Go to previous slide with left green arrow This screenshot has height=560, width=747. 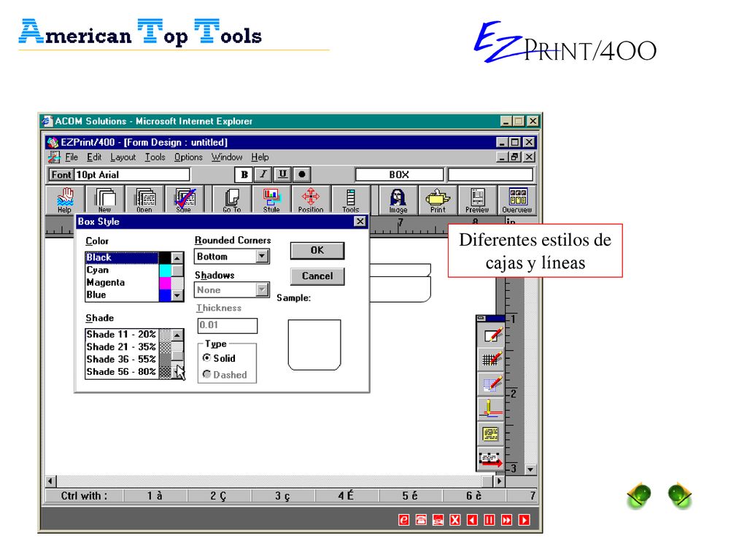coord(638,495)
